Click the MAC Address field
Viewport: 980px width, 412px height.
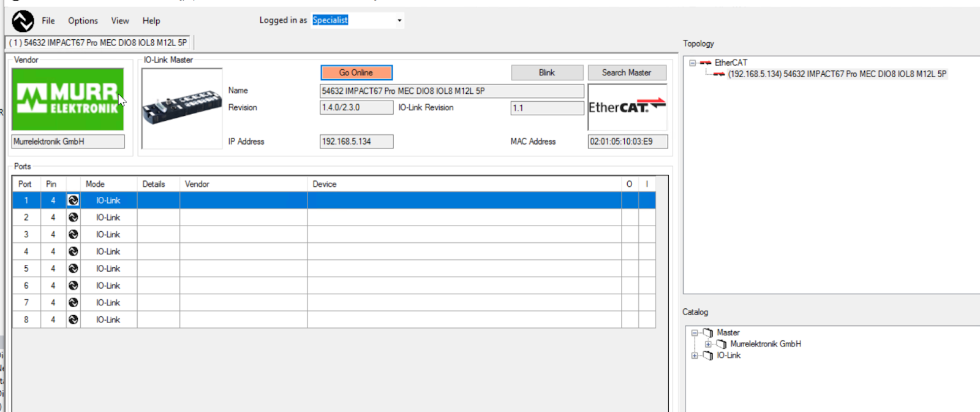tap(628, 142)
